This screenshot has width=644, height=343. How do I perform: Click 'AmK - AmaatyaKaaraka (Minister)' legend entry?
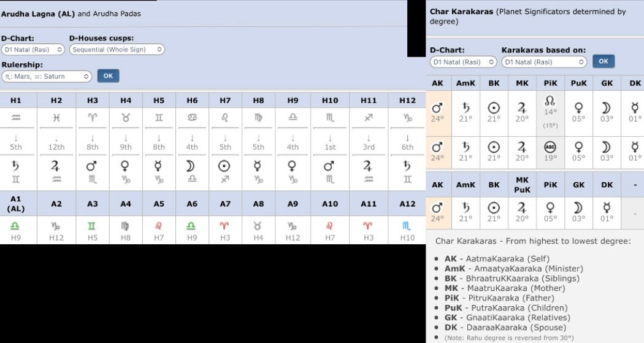pos(514,269)
